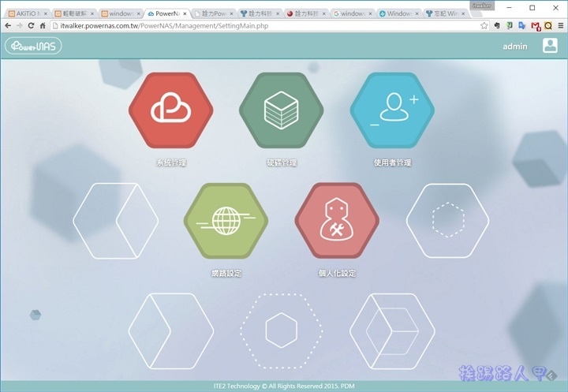Click the admin user avatar icon
This screenshot has width=568, height=392.
550,46
